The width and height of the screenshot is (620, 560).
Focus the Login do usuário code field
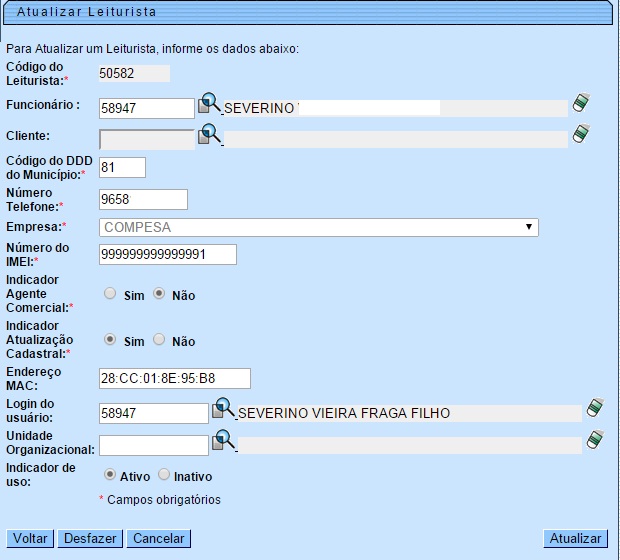[x=154, y=413]
